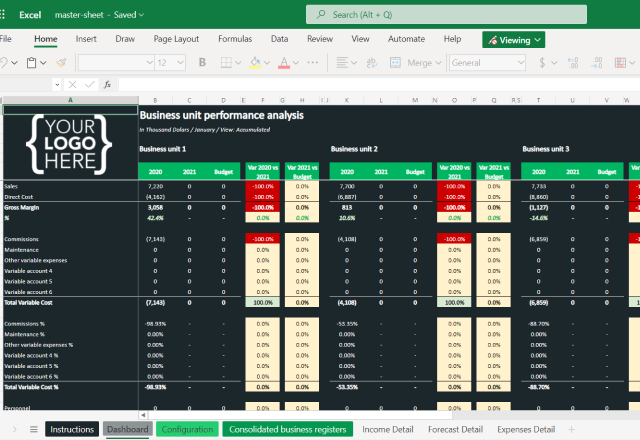
Task: Click the Increase Decimal icon
Action: coord(573,62)
